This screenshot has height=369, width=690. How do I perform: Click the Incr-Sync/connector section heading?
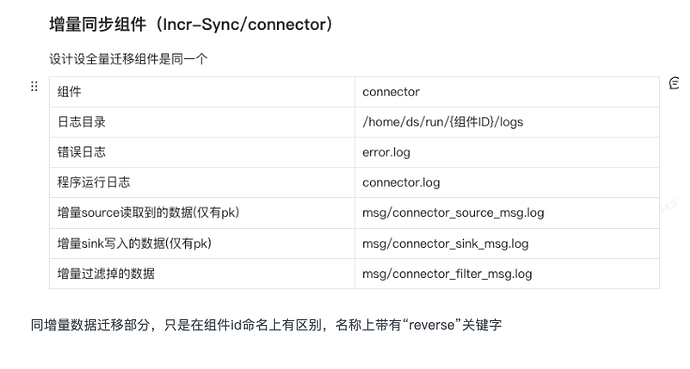(x=191, y=24)
